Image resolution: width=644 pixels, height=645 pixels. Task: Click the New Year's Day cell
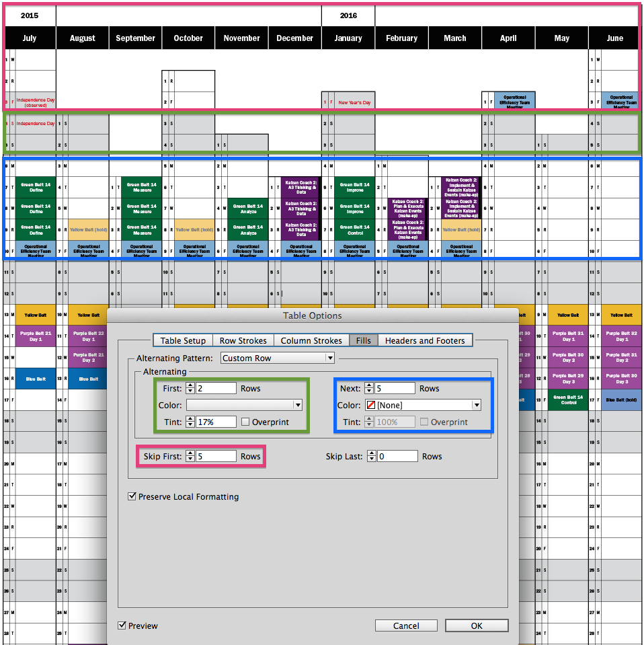[x=354, y=102]
